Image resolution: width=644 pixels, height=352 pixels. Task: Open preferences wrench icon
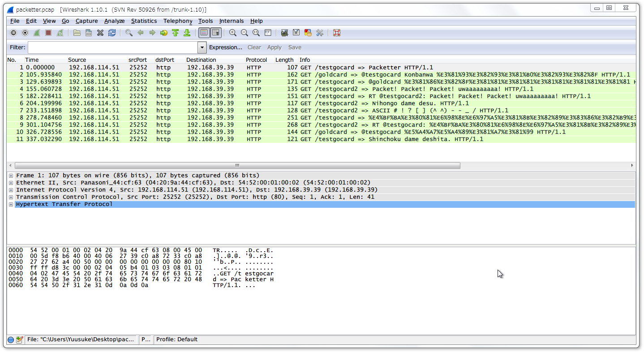click(x=320, y=33)
